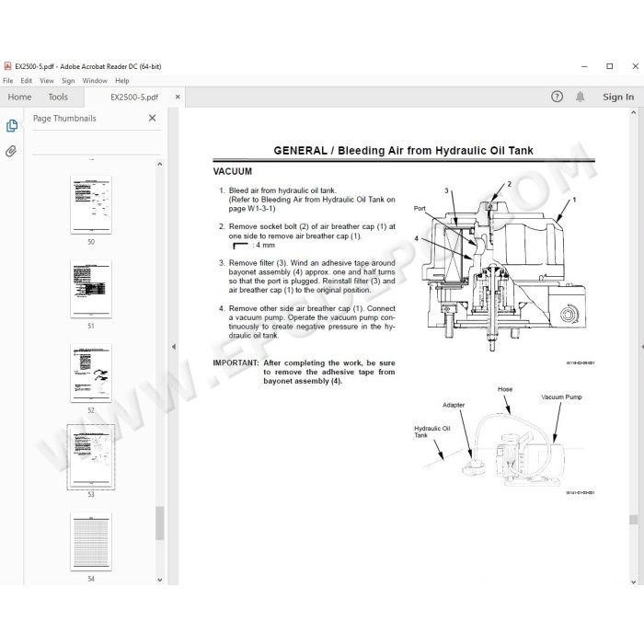Click the 'Hydraulic Oil Tank' diagram label

(x=432, y=431)
